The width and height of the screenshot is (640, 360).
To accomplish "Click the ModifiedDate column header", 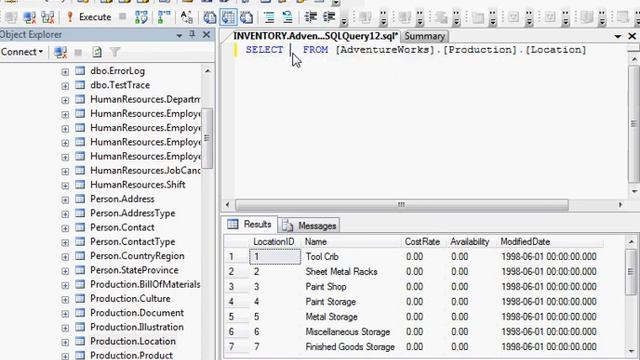I will 550,242.
